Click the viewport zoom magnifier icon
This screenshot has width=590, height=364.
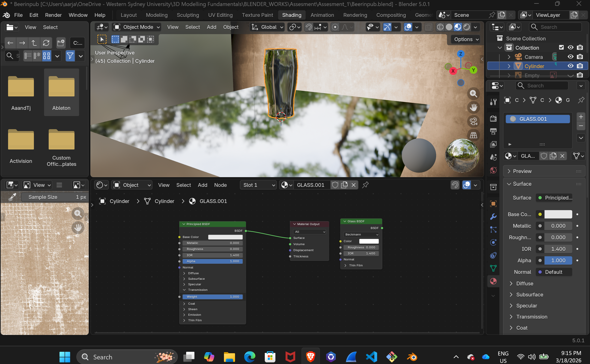coord(473,93)
